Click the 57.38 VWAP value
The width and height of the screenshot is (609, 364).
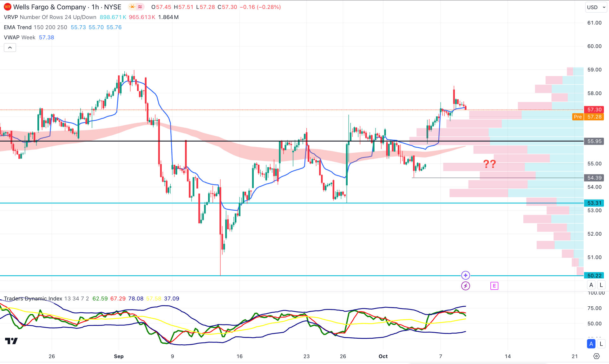tap(47, 37)
